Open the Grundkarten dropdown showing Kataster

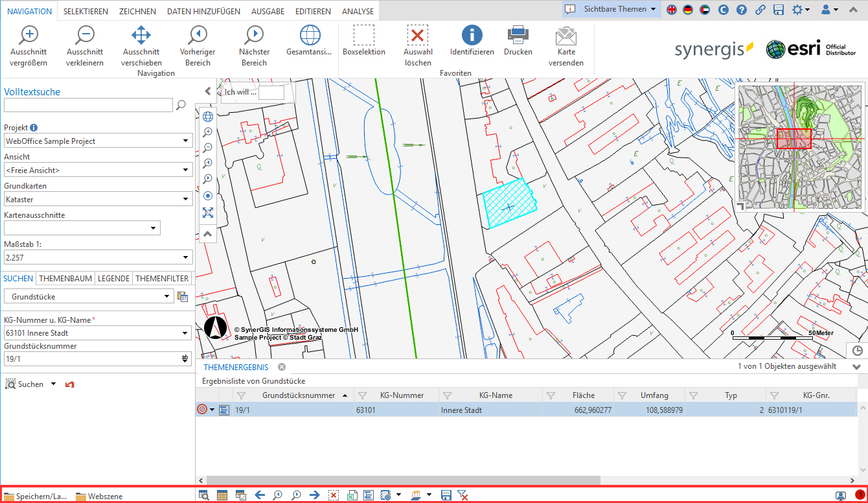pyautogui.click(x=186, y=198)
